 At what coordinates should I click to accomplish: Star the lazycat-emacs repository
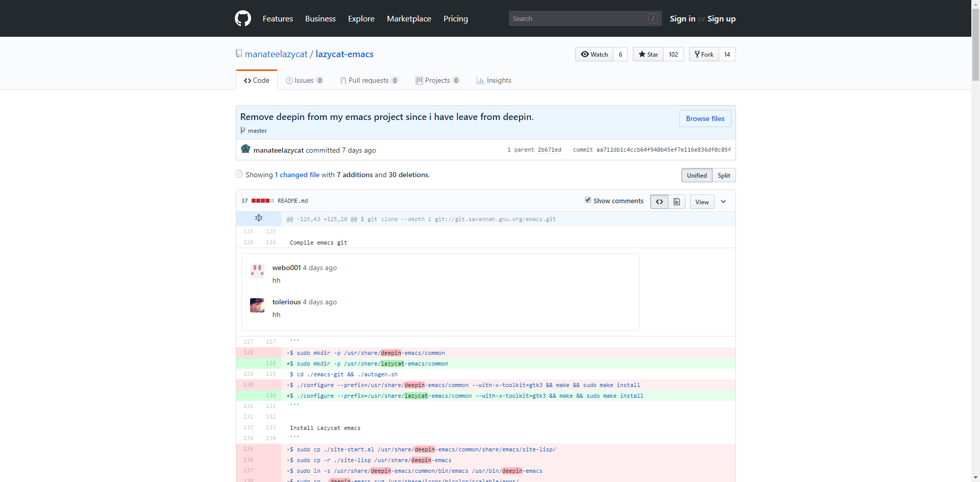[648, 54]
